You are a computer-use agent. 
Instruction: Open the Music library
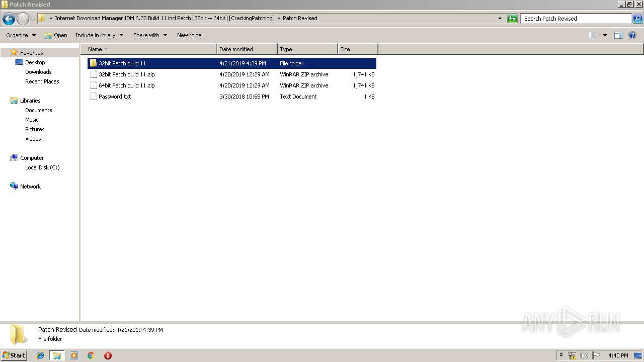click(32, 120)
